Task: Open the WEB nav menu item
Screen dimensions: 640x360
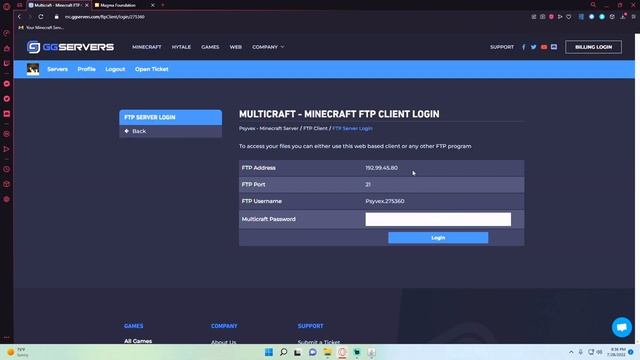Action: tap(236, 47)
